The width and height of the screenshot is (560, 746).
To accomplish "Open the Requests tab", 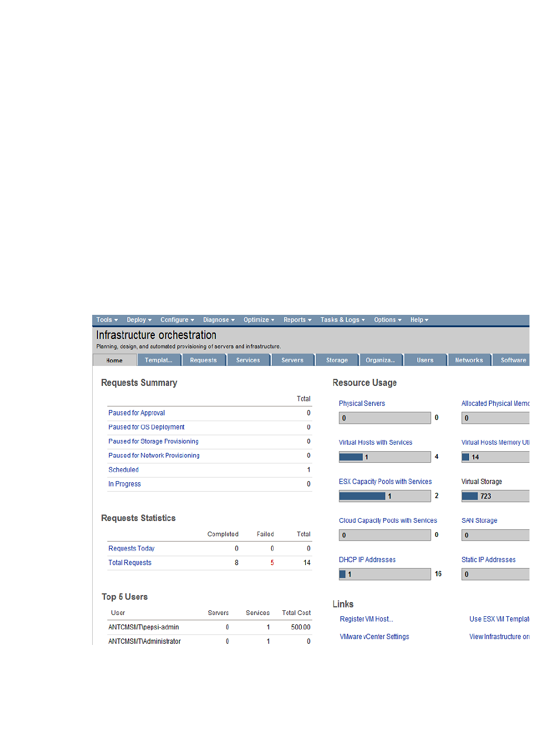I will tap(204, 360).
